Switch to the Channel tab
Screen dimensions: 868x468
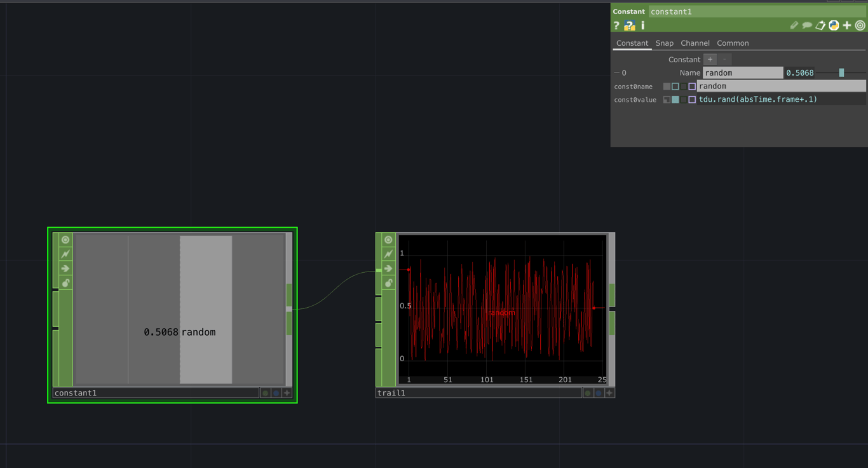point(695,43)
